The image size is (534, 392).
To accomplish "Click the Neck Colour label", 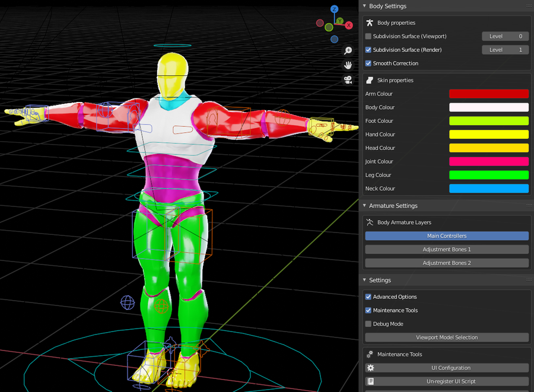I will click(380, 189).
